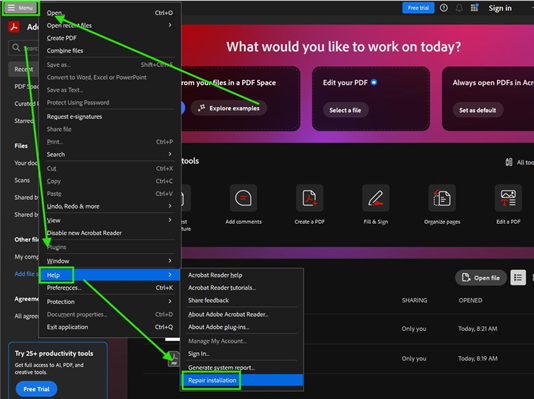The image size is (534, 399).
Task: Open Acrobat Reader help
Action: 242,275
